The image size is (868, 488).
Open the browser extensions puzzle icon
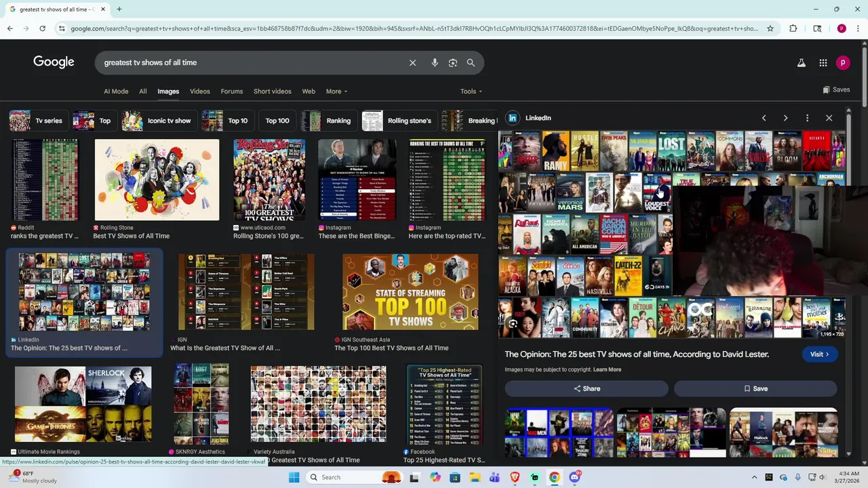(x=793, y=28)
